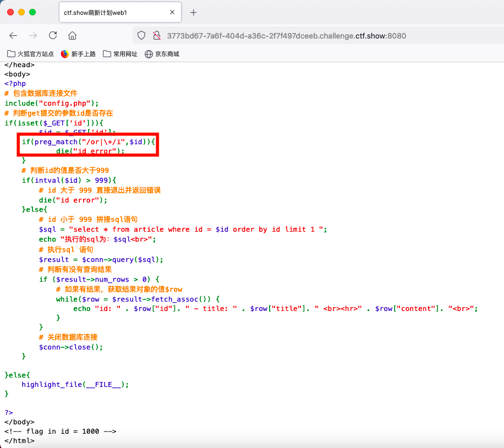
Task: Click the <?php opening tag
Action: click(x=15, y=83)
